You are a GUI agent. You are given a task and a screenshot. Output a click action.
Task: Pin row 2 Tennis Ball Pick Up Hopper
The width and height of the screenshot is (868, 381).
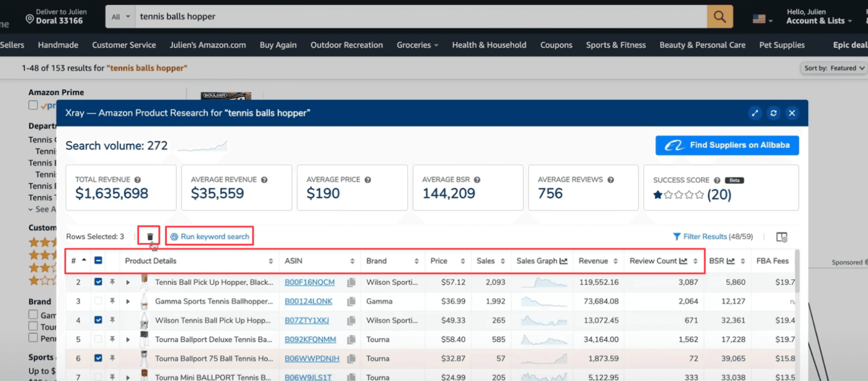point(112,282)
